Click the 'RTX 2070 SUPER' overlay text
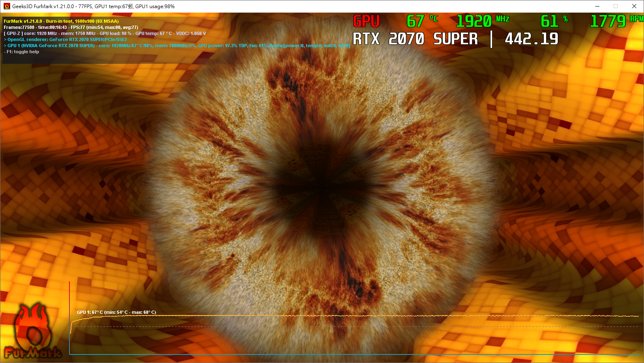The image size is (644, 363). 415,39
